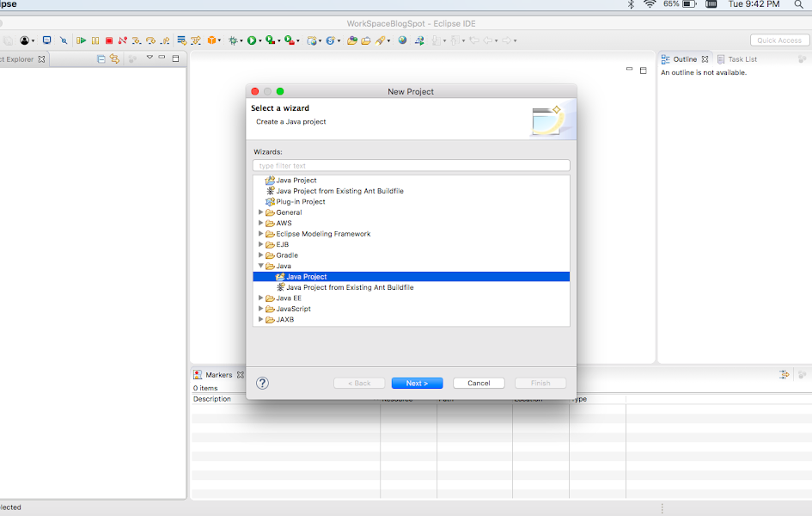Select the Plug-in Project wizard entry
The width and height of the screenshot is (812, 516).
296,201
